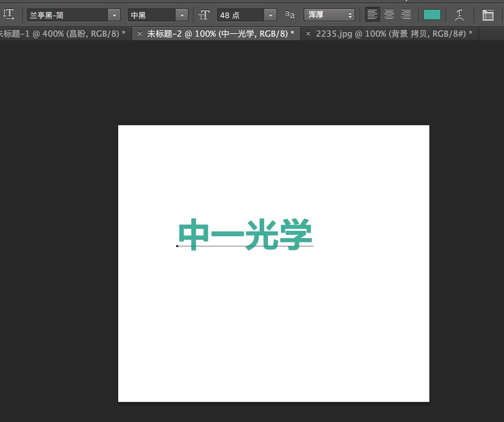Click the 中黑 font style field
This screenshot has width=504, height=422.
pos(152,15)
